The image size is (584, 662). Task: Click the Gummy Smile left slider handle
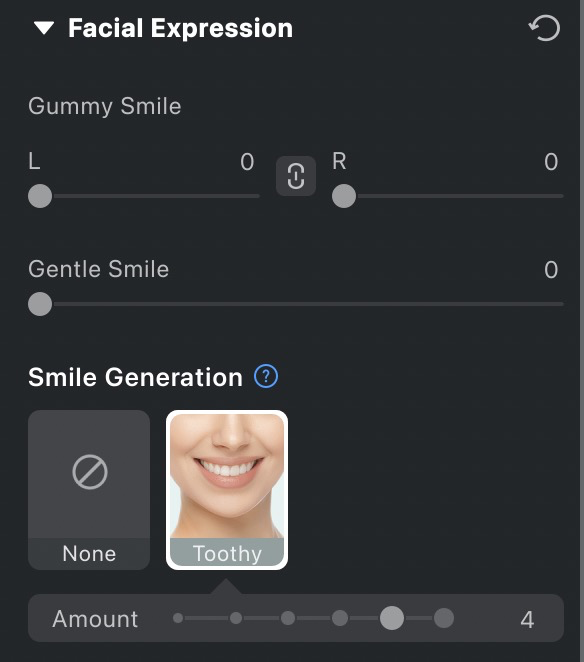(x=40, y=196)
